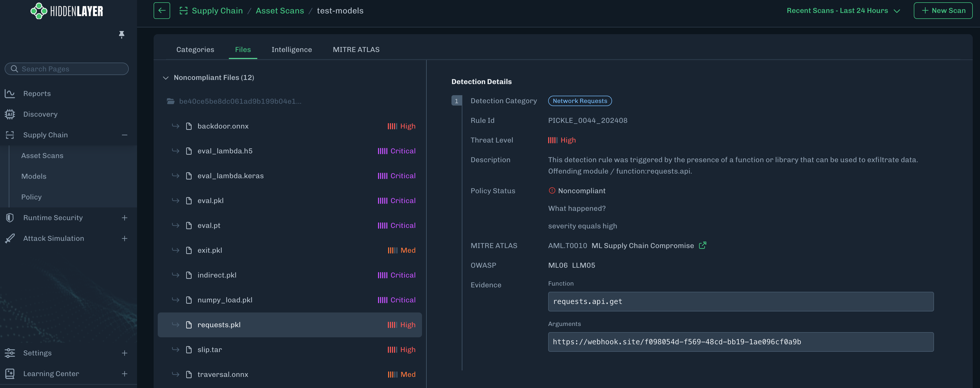Click the Learning Center icon
Image resolution: width=980 pixels, height=388 pixels.
click(10, 374)
